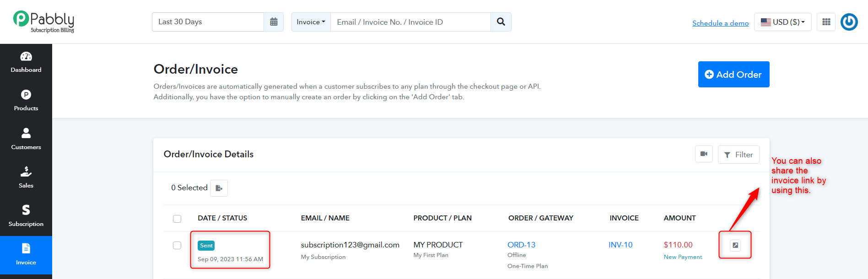Open the Last 30 Days date selector
The height and width of the screenshot is (279, 868).
208,22
